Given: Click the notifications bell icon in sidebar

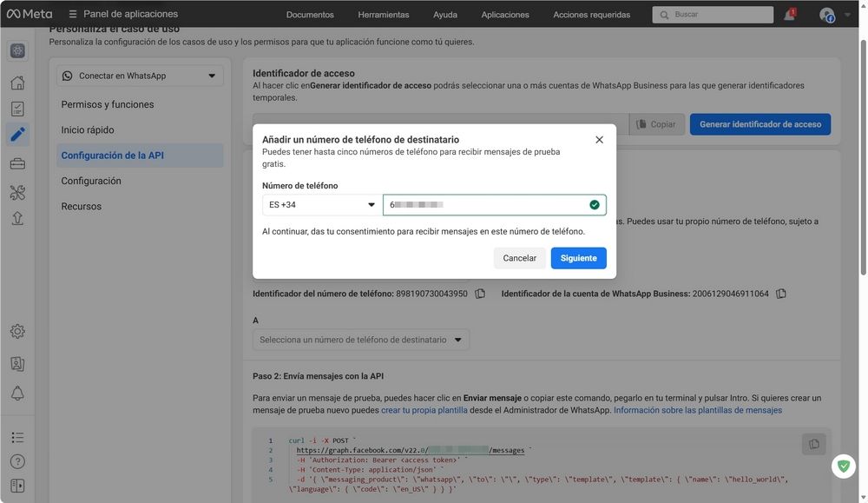Looking at the screenshot, I should click(16, 392).
